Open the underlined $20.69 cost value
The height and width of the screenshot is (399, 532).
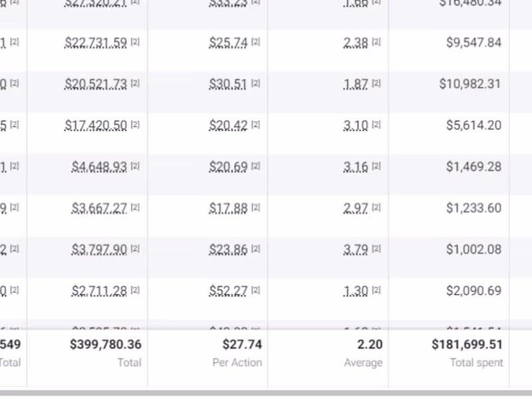point(228,166)
